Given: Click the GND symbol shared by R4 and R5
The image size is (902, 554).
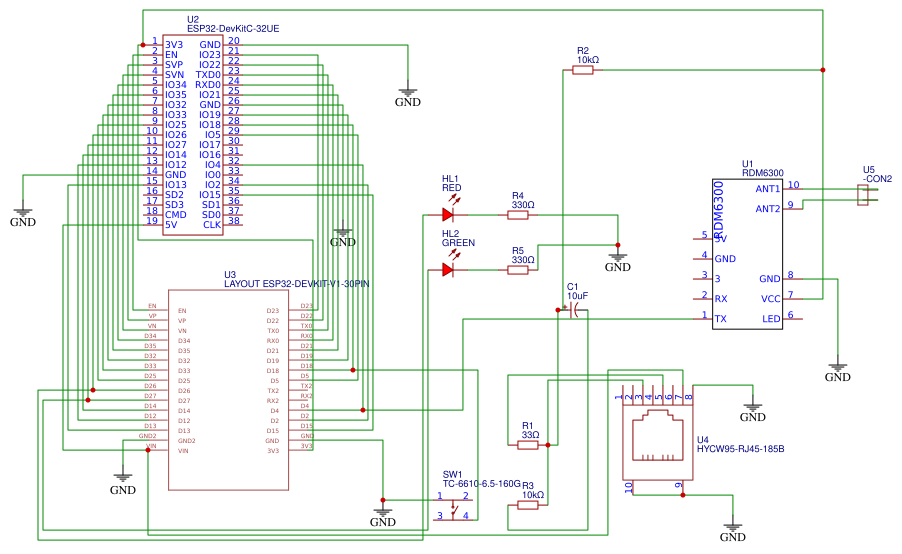Looking at the screenshot, I should click(x=618, y=262).
